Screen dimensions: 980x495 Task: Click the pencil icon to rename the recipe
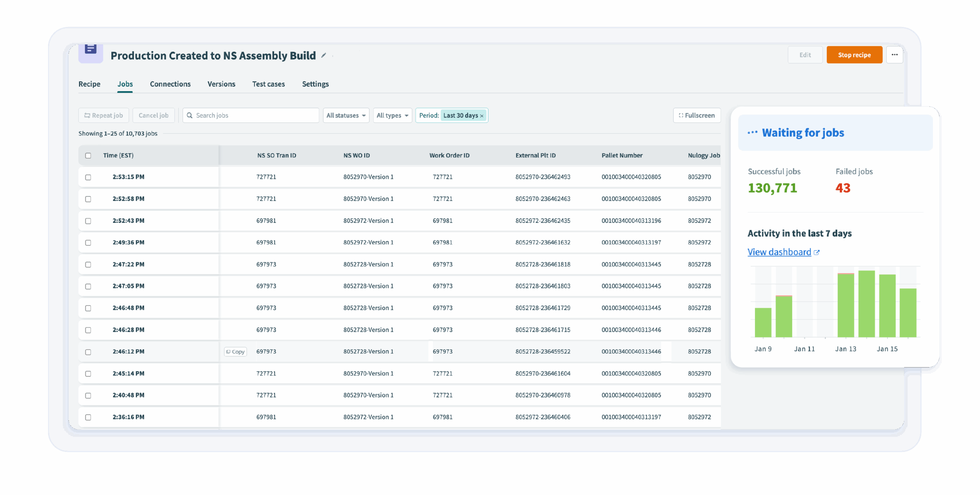323,56
